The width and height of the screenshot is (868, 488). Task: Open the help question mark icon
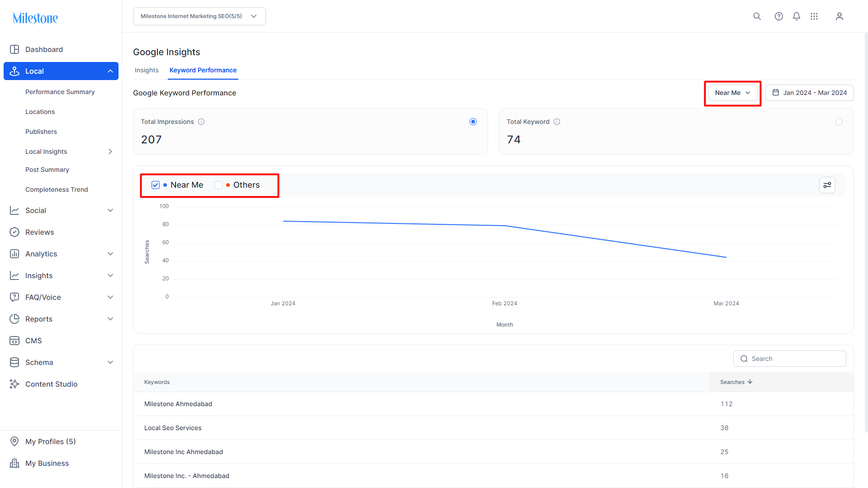[779, 16]
